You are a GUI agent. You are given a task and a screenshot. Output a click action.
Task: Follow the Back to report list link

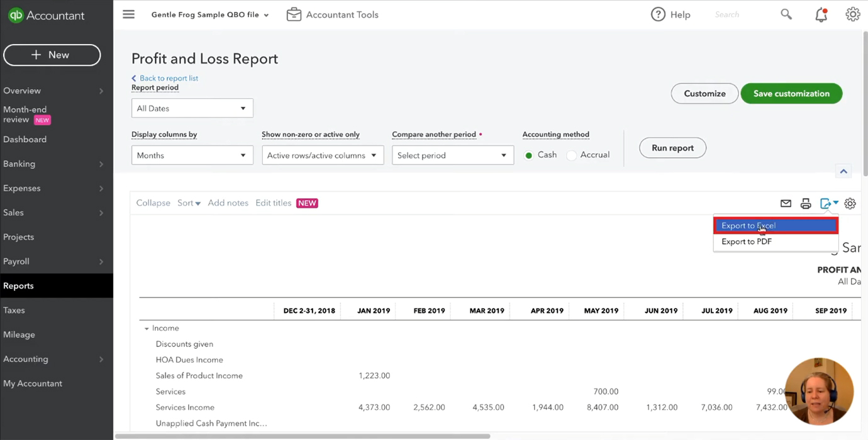click(169, 78)
